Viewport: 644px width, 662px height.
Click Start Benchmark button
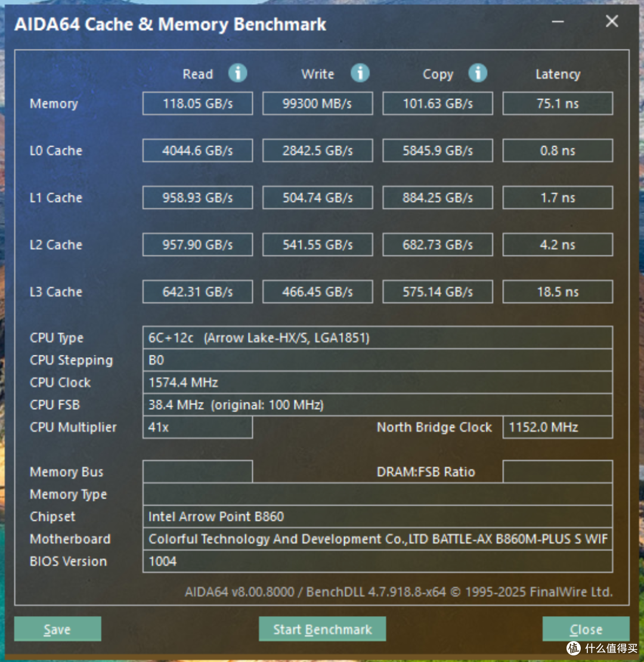click(323, 629)
